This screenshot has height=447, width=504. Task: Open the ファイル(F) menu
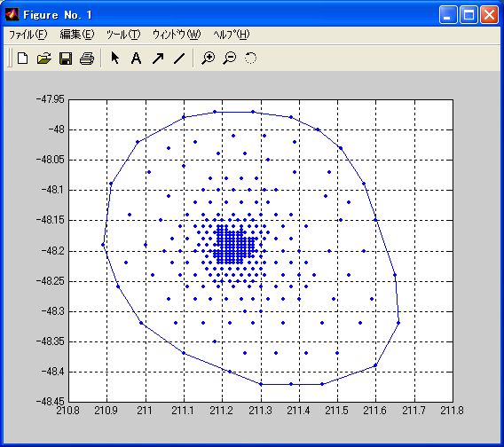click(x=28, y=35)
